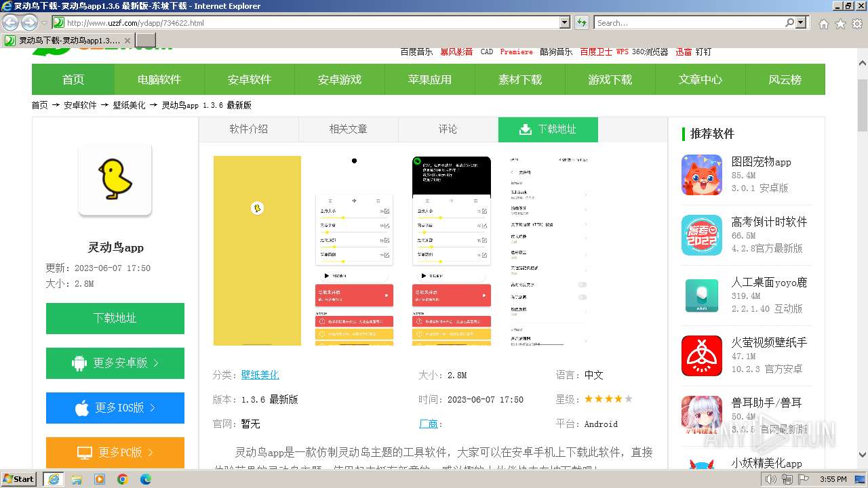The height and width of the screenshot is (488, 868).
Task: Open the Windows Start button
Action: [x=18, y=479]
